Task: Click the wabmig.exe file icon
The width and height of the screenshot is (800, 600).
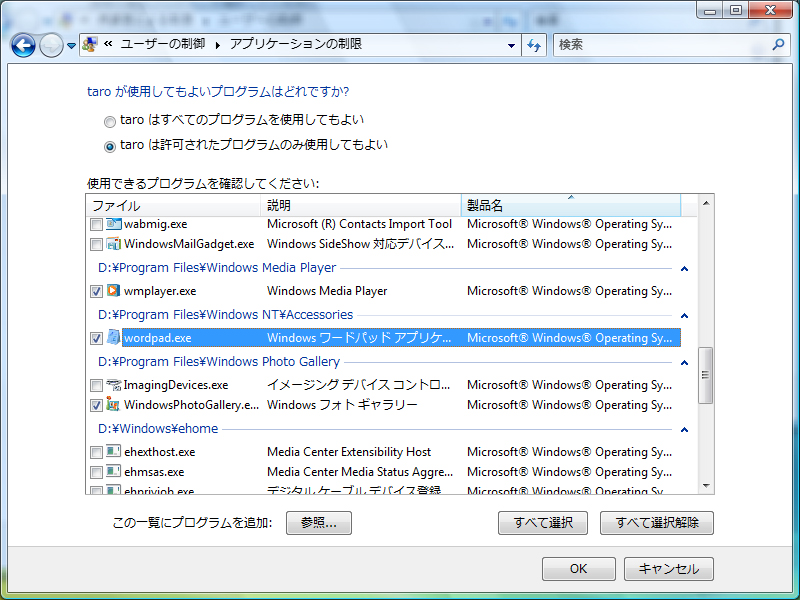Action: pyautogui.click(x=113, y=224)
